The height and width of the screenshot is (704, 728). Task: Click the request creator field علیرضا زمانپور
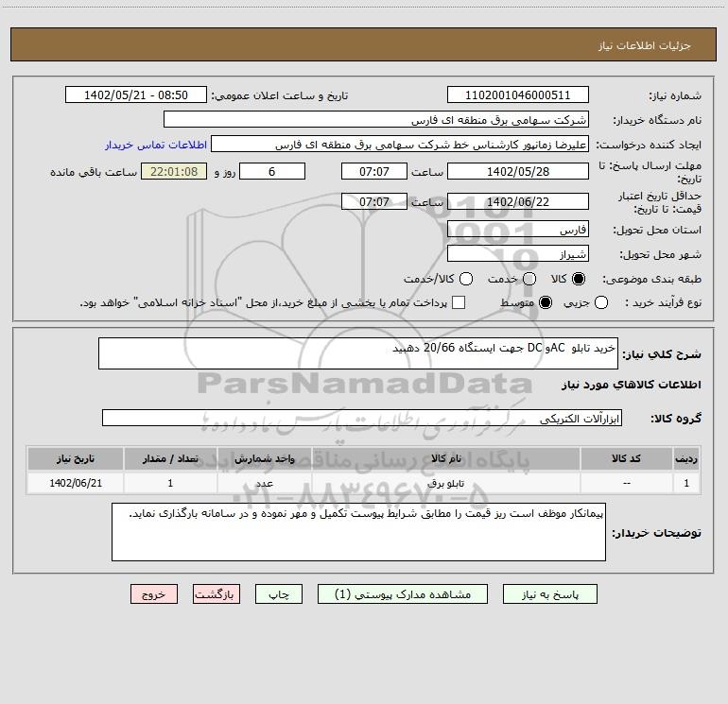pos(400,144)
